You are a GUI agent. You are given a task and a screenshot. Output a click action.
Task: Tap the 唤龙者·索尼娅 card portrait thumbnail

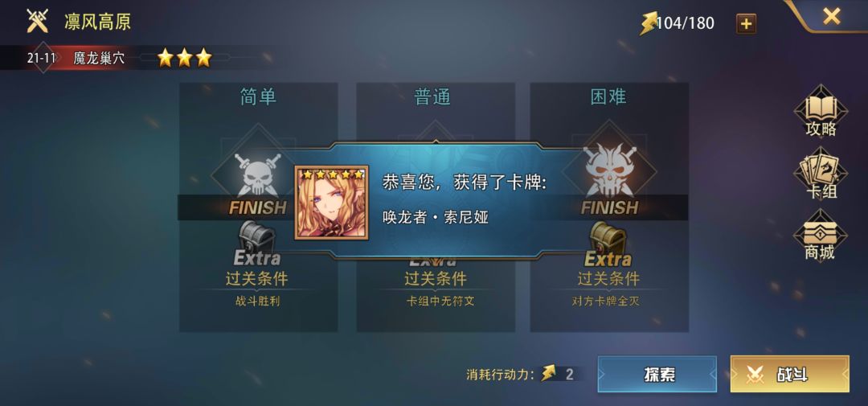point(332,203)
